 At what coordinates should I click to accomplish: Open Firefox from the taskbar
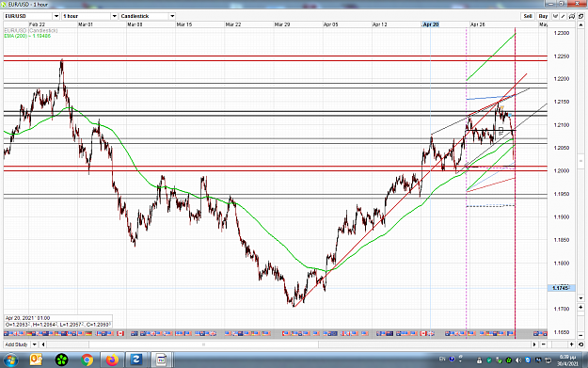(111, 360)
